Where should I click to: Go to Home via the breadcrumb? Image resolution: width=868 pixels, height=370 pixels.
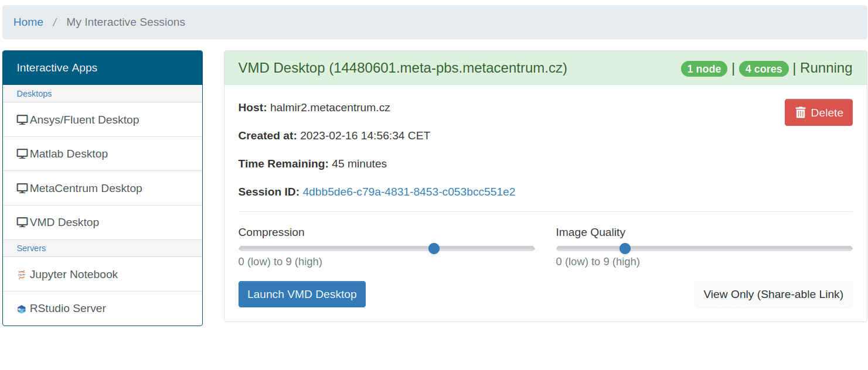click(28, 22)
